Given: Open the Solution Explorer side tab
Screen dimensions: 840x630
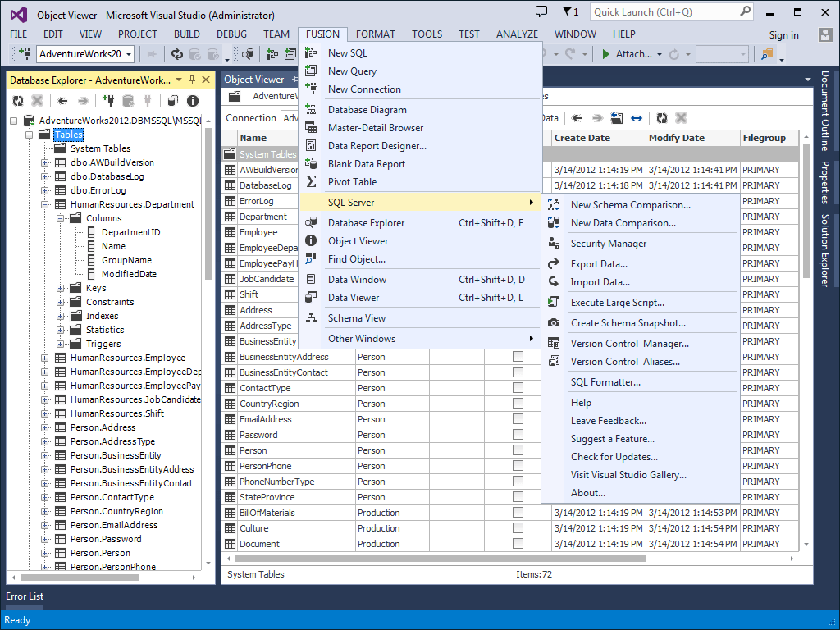Looking at the screenshot, I should (x=825, y=250).
